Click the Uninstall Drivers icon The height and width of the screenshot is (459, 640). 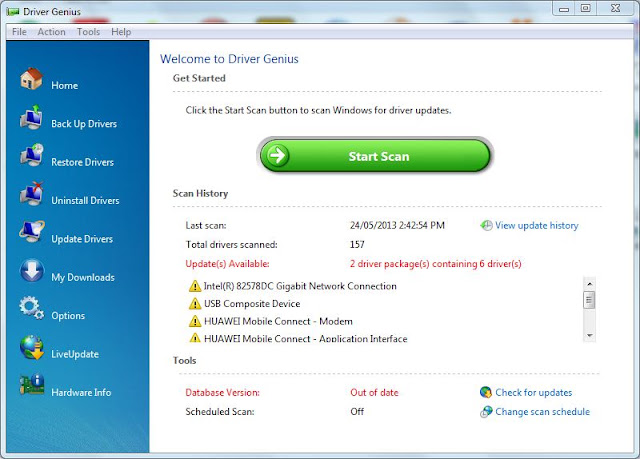tap(31, 193)
